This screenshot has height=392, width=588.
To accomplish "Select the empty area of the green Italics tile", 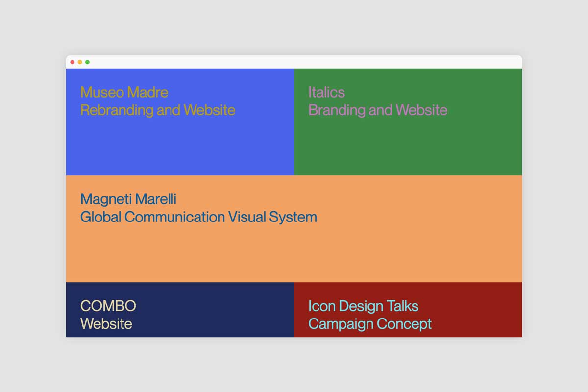I will coord(408,147).
